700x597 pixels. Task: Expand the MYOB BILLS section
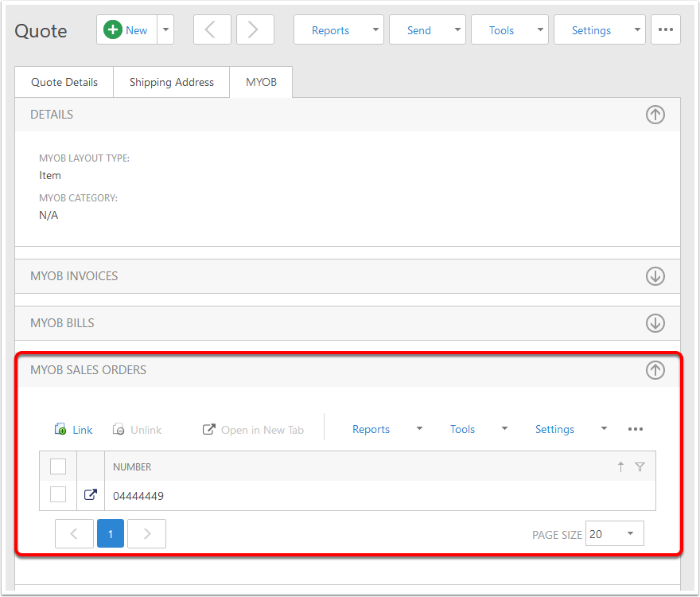(655, 323)
